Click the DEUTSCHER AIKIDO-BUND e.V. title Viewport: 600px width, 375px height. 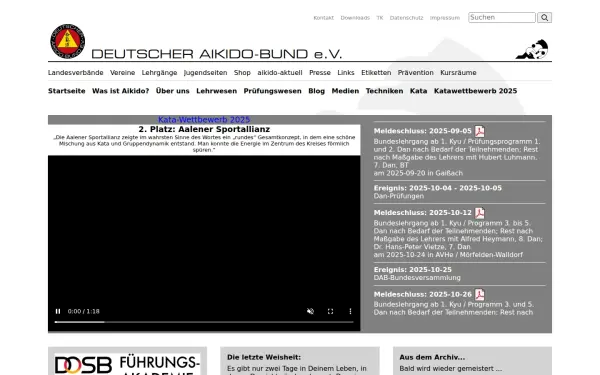click(x=216, y=54)
